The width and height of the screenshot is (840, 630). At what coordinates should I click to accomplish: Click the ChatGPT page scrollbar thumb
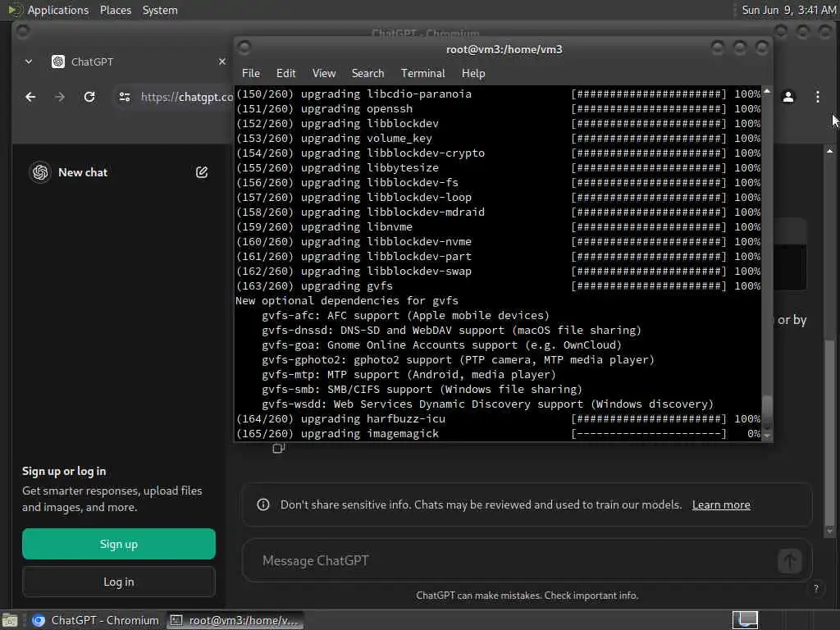click(830, 431)
